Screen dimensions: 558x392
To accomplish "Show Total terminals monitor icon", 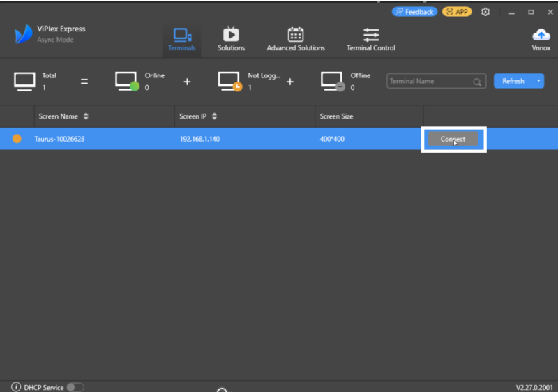I will (24, 82).
